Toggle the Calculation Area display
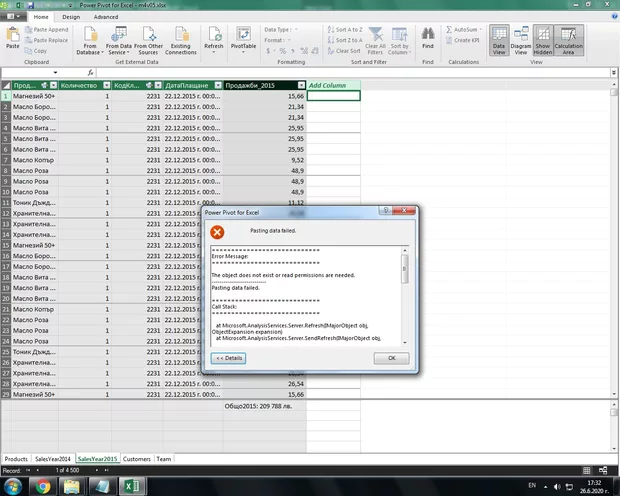Screen dimensions: 620x496 (x=569, y=39)
